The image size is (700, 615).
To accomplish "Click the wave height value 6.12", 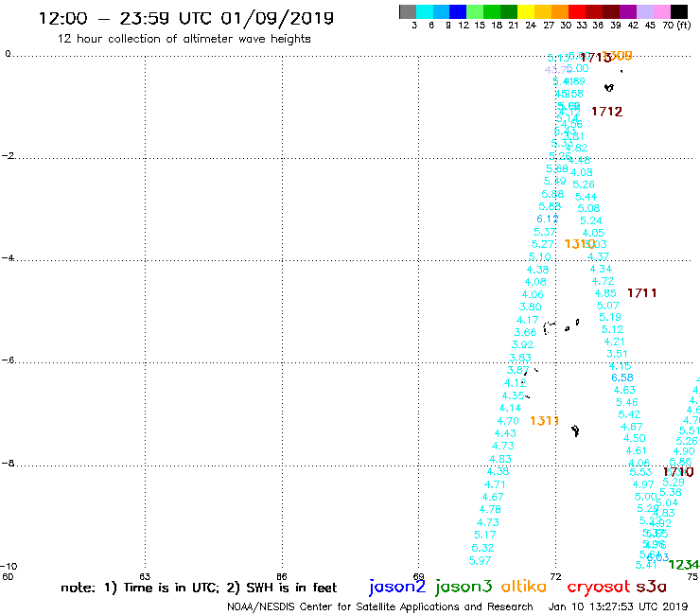I will point(548,219).
